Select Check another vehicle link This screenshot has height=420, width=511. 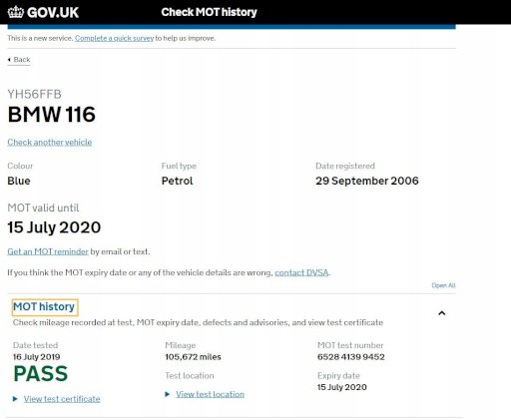tap(50, 142)
